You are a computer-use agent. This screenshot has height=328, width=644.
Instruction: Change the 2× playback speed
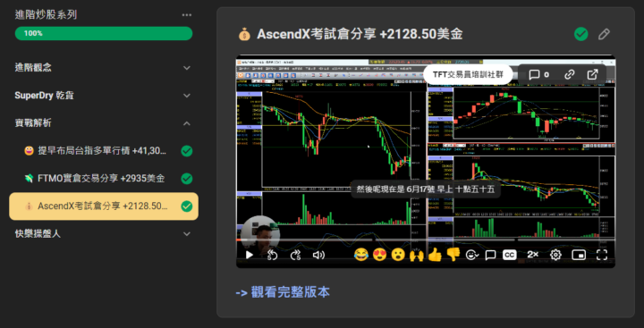[533, 255]
